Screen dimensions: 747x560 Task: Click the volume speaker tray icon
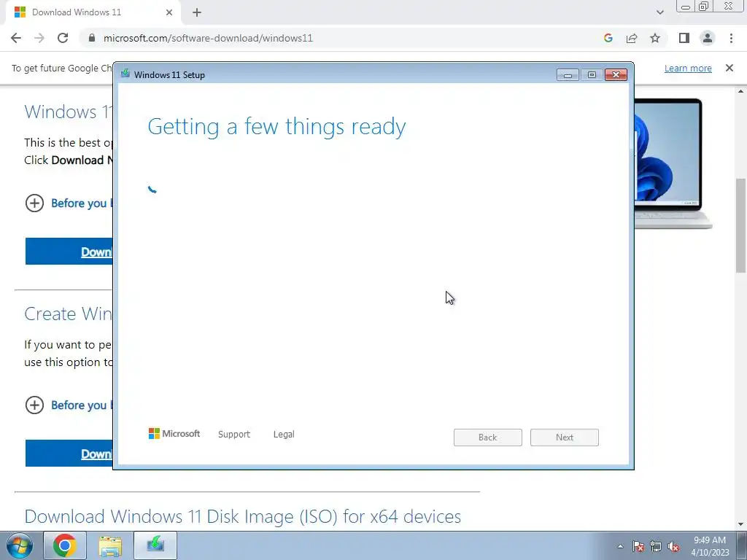click(x=673, y=546)
